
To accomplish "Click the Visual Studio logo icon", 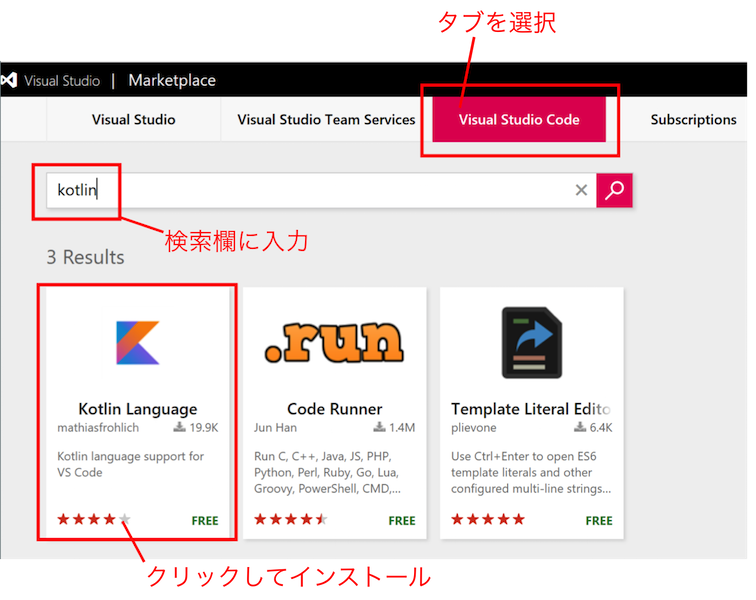I will (x=9, y=80).
